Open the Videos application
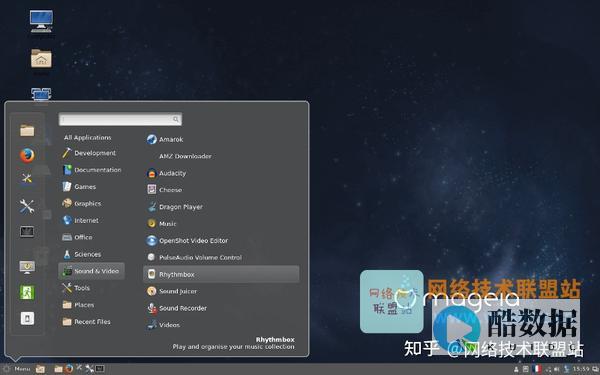 click(x=163, y=325)
